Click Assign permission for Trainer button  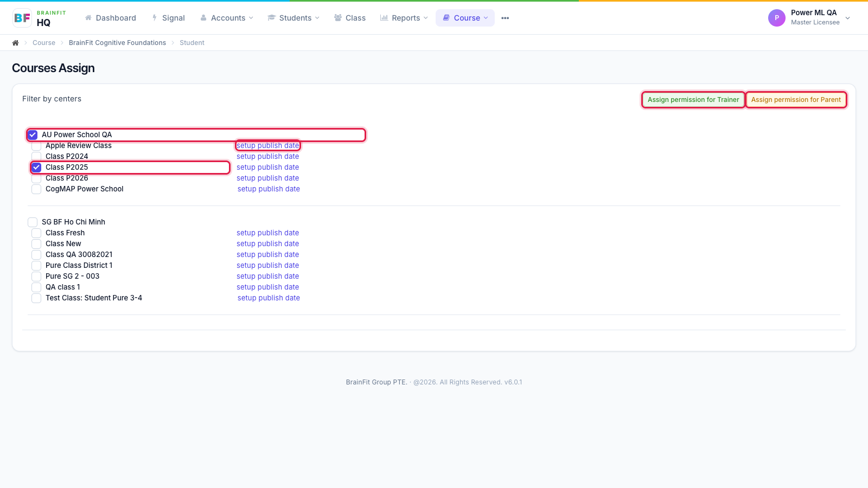pyautogui.click(x=693, y=100)
